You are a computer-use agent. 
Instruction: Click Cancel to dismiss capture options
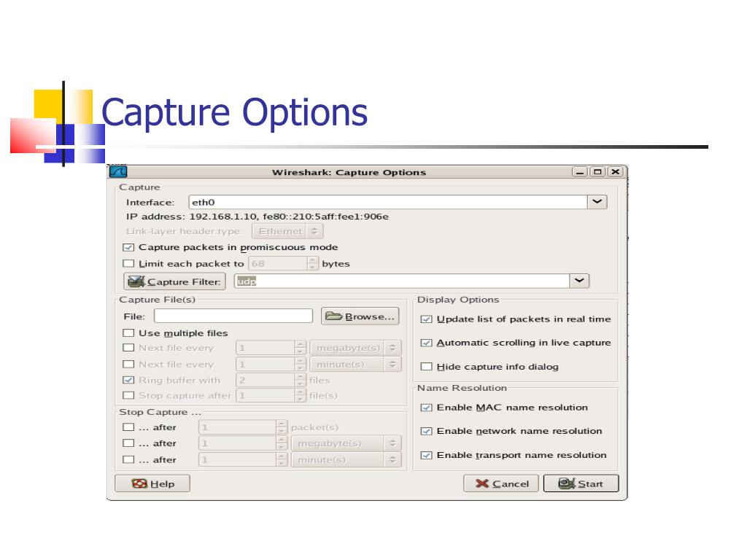[500, 483]
